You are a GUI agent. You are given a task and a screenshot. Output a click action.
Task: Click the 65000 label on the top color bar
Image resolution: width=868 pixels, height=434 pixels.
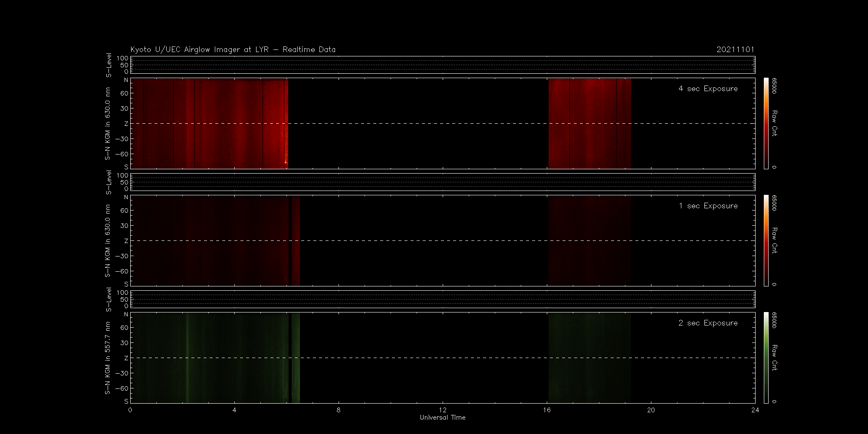point(774,86)
